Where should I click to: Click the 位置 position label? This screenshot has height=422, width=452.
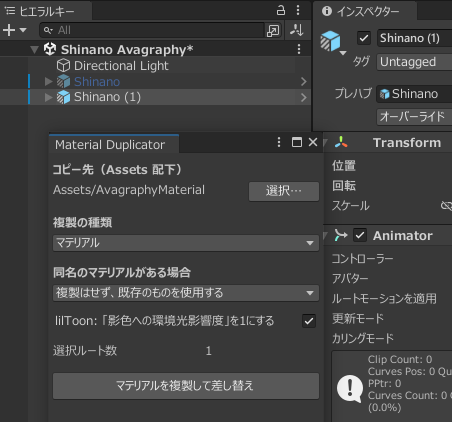point(344,166)
